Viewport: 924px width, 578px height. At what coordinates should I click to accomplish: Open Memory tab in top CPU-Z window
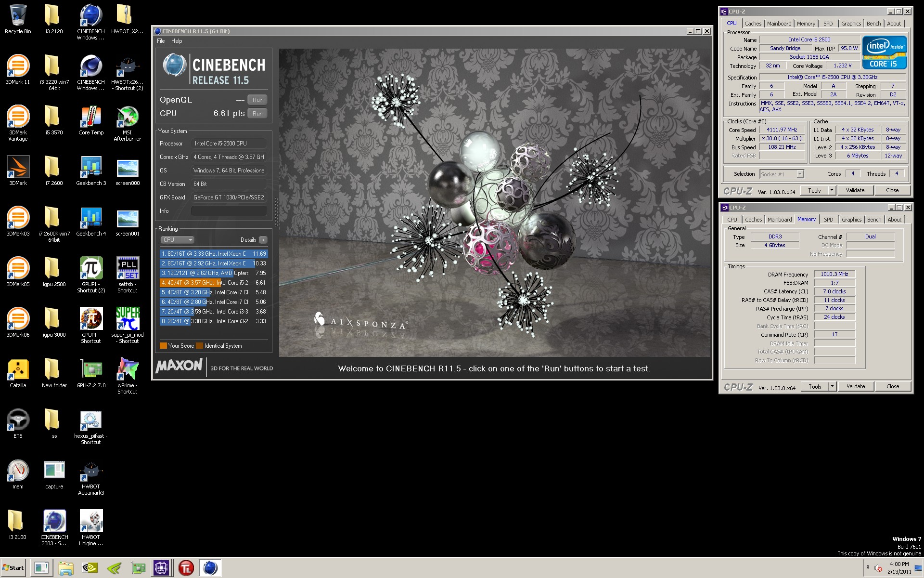click(x=806, y=24)
